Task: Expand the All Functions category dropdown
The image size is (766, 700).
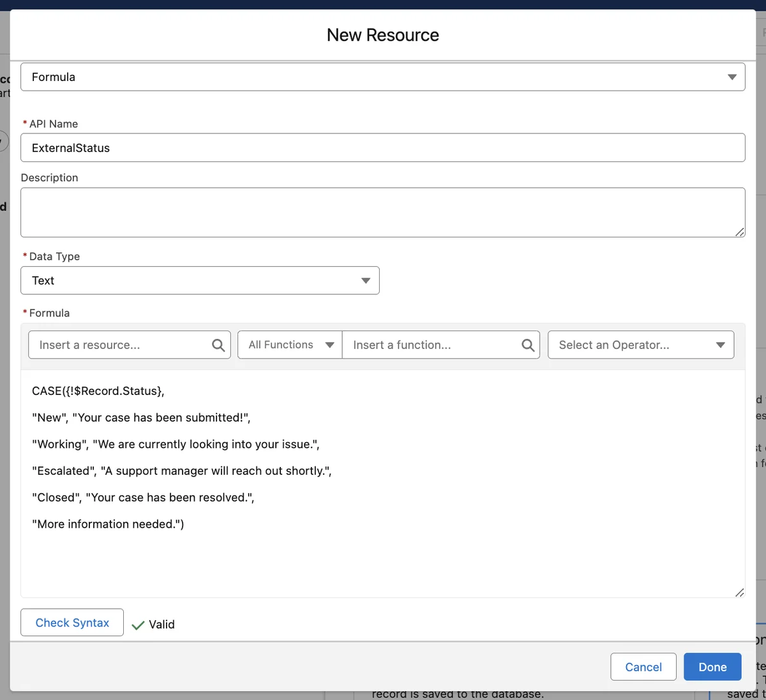Action: tap(290, 345)
